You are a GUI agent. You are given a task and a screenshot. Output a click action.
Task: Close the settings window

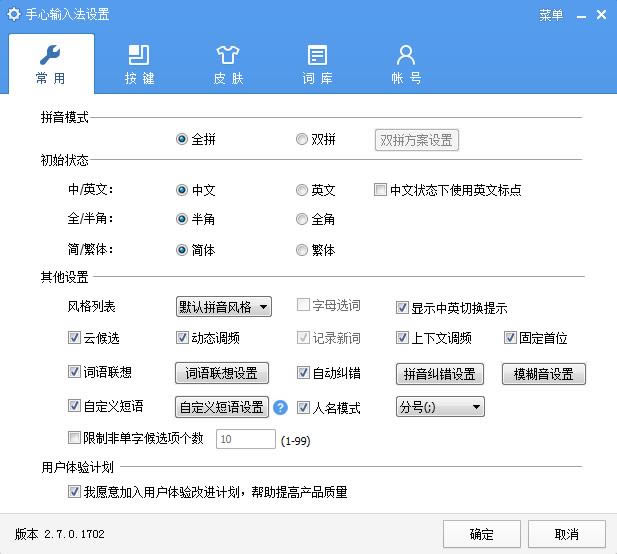(601, 15)
